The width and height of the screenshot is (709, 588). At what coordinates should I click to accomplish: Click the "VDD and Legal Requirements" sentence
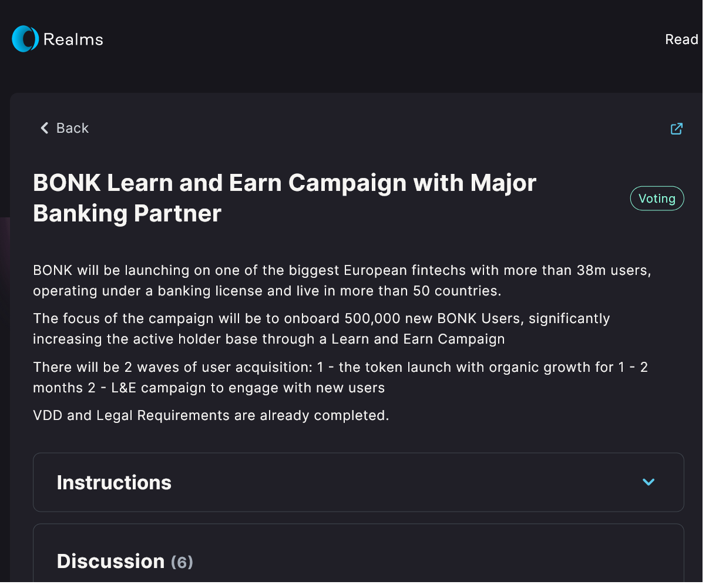pyautogui.click(x=211, y=416)
